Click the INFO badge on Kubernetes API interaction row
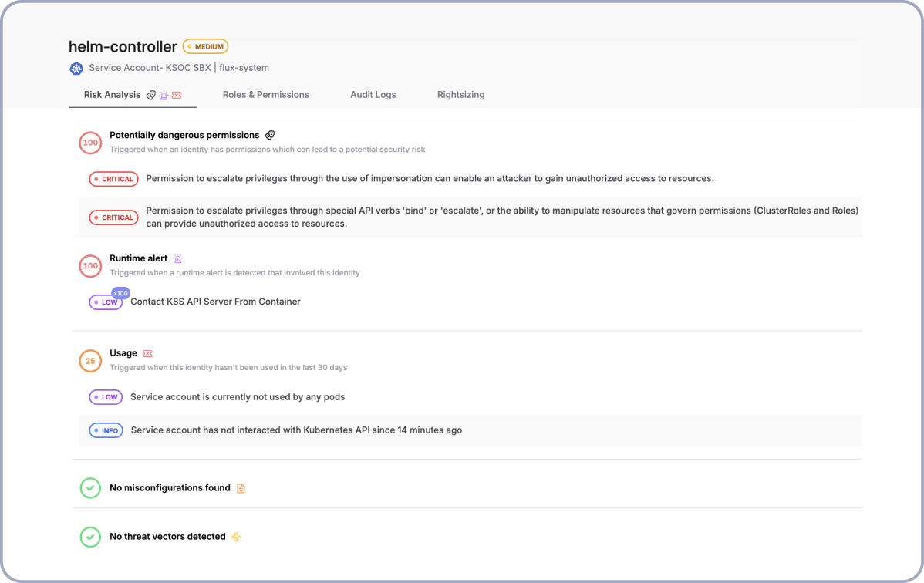This screenshot has height=583, width=924. [x=106, y=430]
